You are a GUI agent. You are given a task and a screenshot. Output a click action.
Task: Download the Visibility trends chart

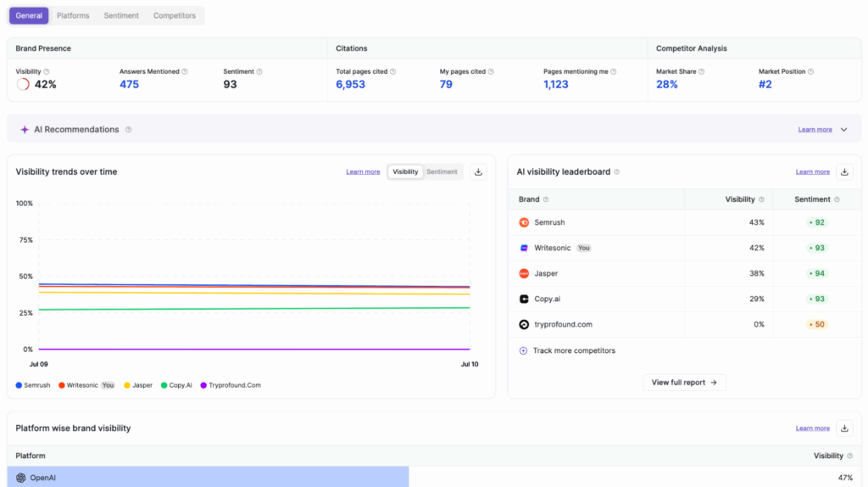(x=478, y=172)
